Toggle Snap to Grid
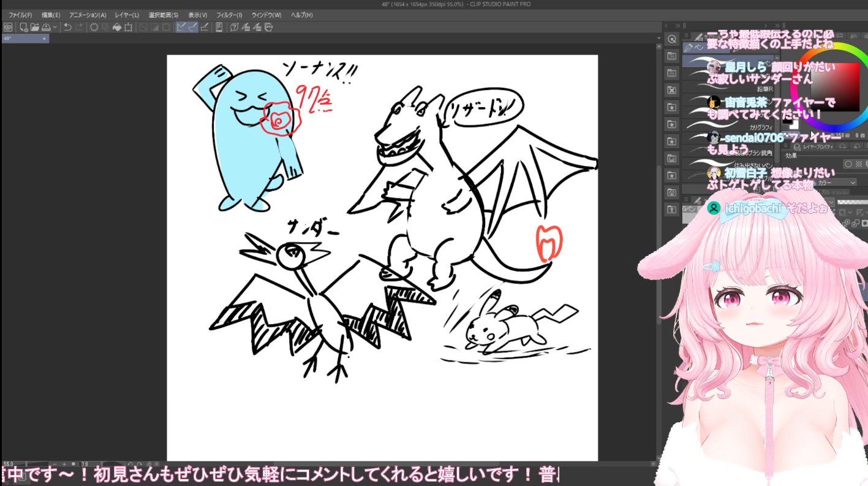 click(x=205, y=27)
